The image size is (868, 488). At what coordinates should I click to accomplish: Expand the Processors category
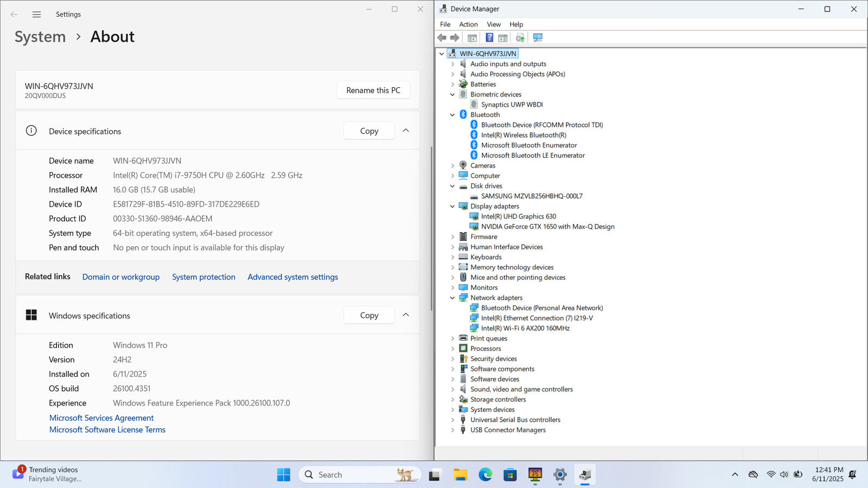[x=452, y=349]
